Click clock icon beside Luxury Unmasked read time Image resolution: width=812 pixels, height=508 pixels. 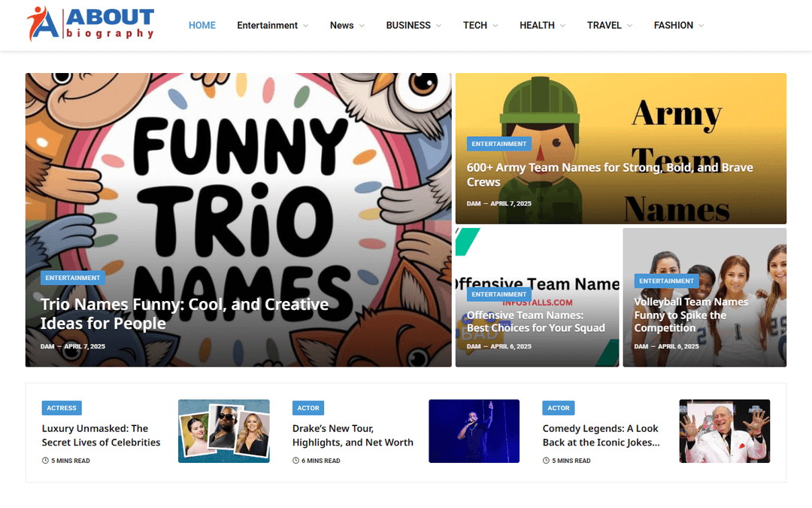[x=45, y=461]
